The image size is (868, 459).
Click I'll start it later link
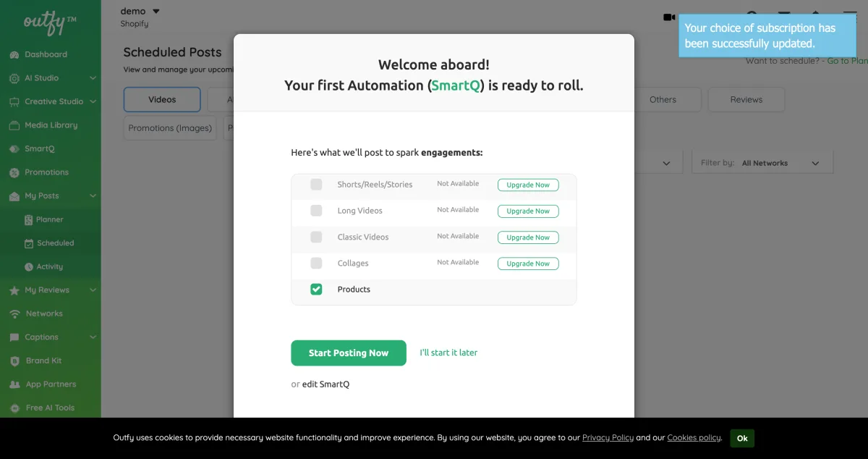tap(448, 353)
